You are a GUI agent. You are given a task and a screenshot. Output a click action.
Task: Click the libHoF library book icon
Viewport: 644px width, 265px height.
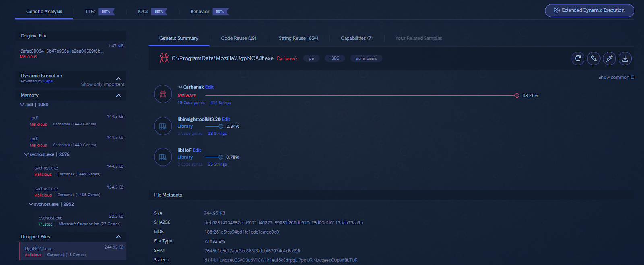click(x=163, y=157)
